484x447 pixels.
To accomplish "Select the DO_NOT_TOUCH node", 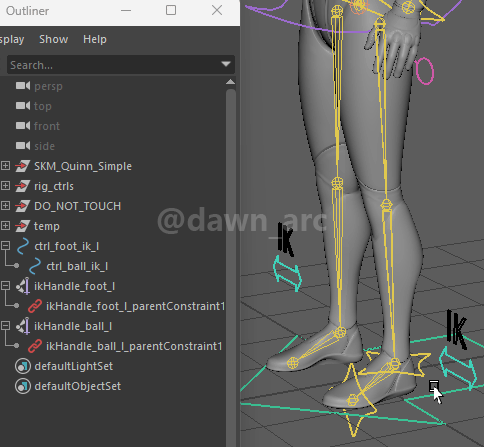I will 77,206.
